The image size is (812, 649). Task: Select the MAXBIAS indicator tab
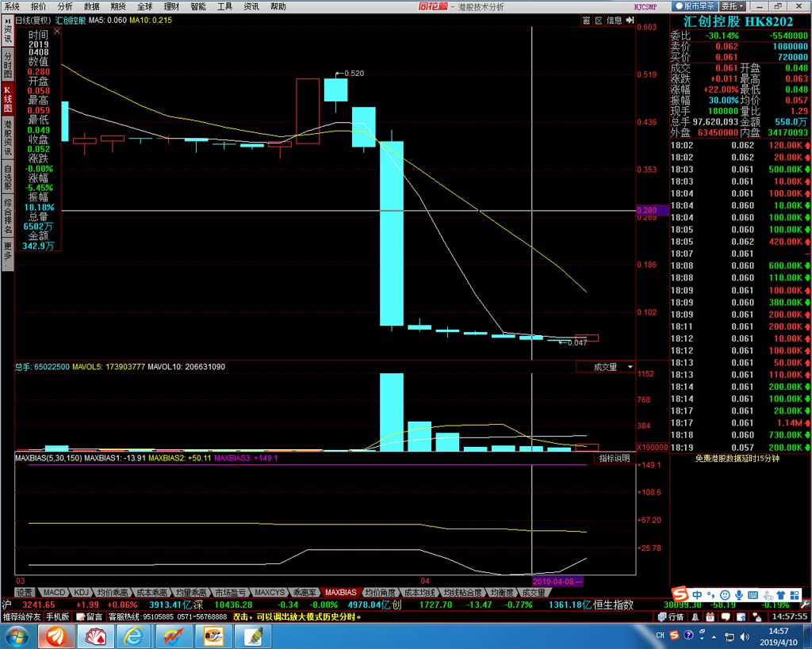340,592
